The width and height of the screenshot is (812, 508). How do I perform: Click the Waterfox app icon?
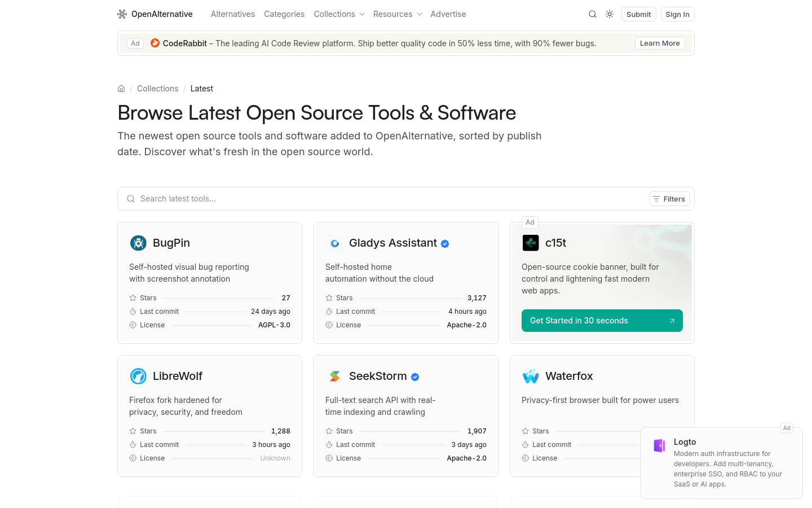click(x=531, y=376)
